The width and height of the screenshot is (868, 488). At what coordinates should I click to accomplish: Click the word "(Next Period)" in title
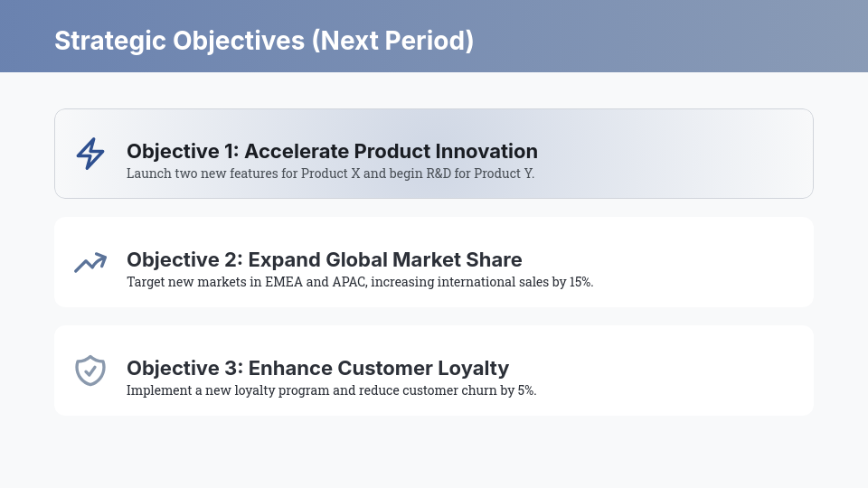tap(393, 41)
